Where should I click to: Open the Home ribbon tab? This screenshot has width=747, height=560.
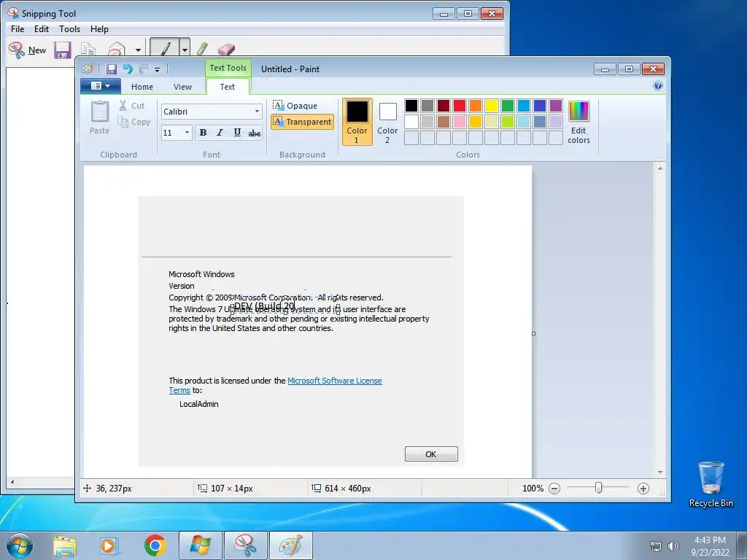click(x=142, y=87)
